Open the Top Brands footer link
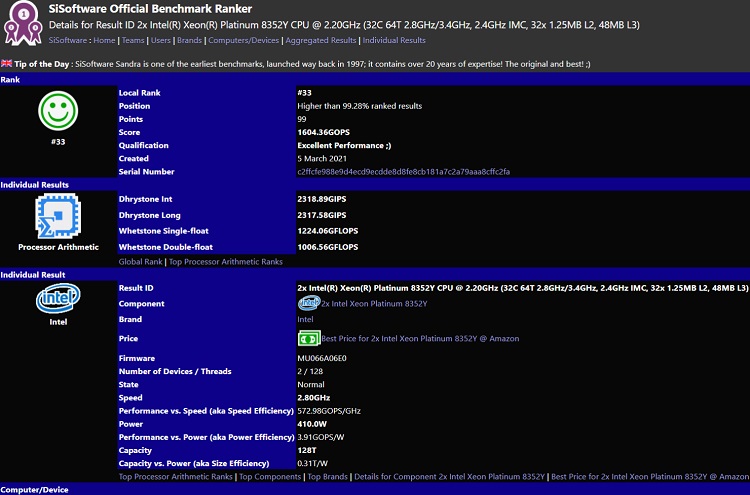Viewport: 750px width, 495px height. coord(327,477)
